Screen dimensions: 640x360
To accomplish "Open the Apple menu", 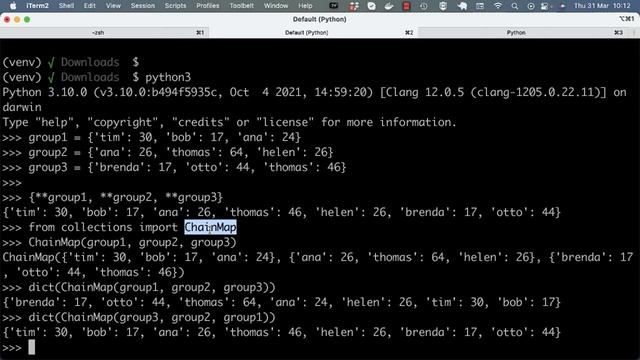I will point(13,6).
